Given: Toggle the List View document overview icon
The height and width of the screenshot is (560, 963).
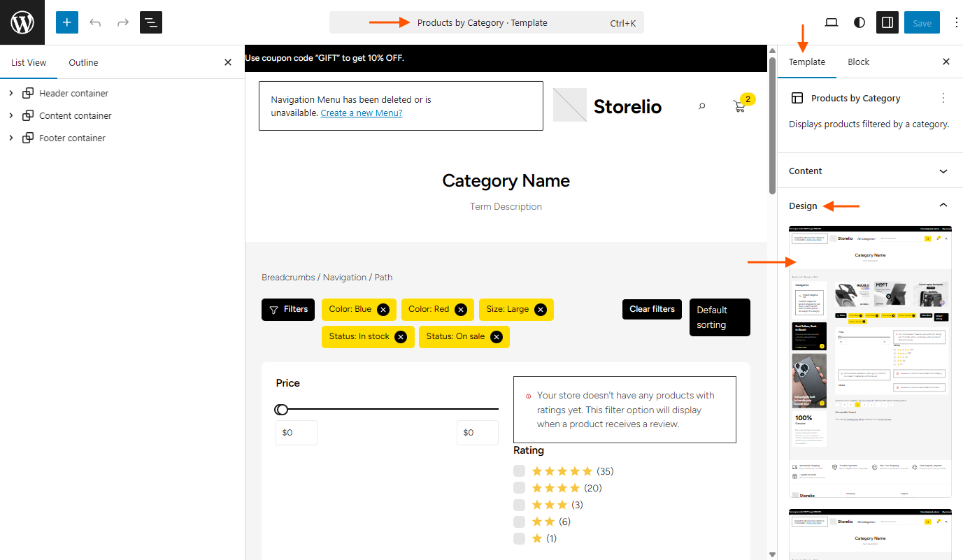Looking at the screenshot, I should (x=151, y=22).
